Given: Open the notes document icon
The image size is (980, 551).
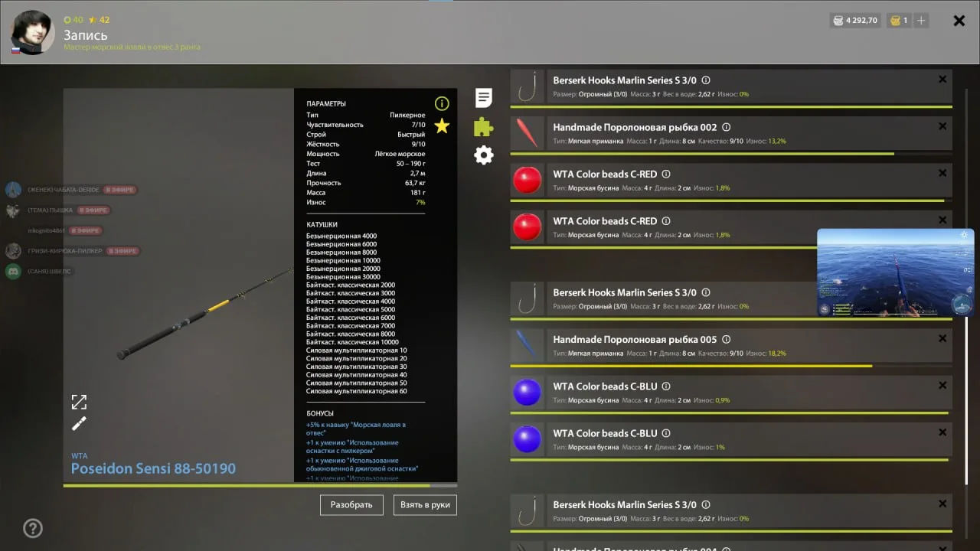Looking at the screenshot, I should 483,98.
